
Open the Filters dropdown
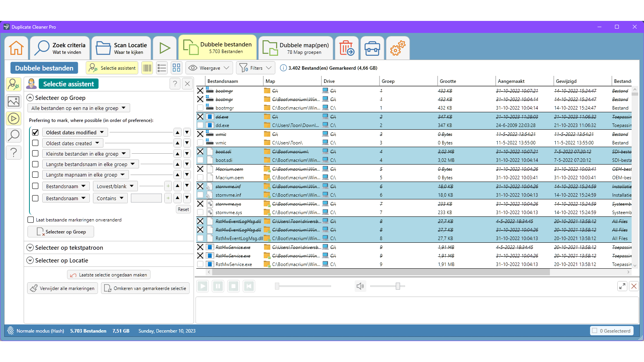pos(256,68)
